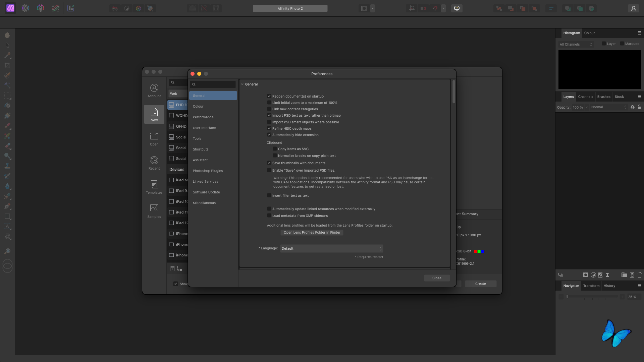Screen dimensions: 644x362
Task: Delete layer with trash icon
Action: tap(639, 275)
